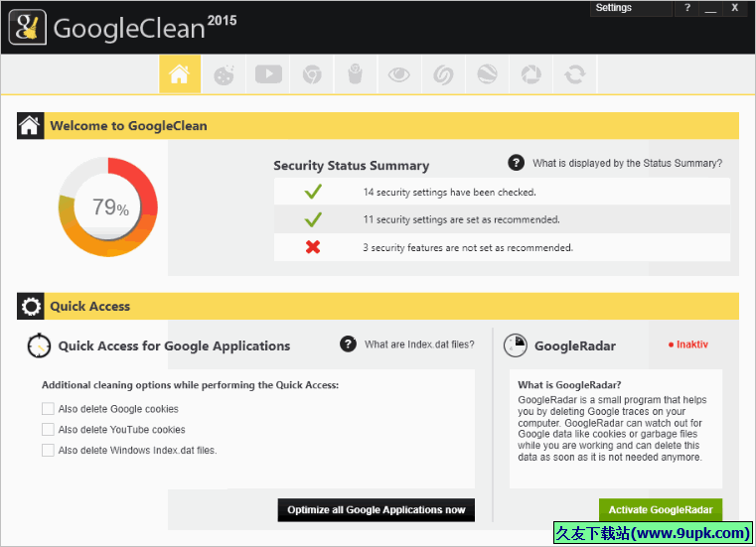Click the green check beside 11 settings
The height and width of the screenshot is (547, 756).
click(313, 219)
